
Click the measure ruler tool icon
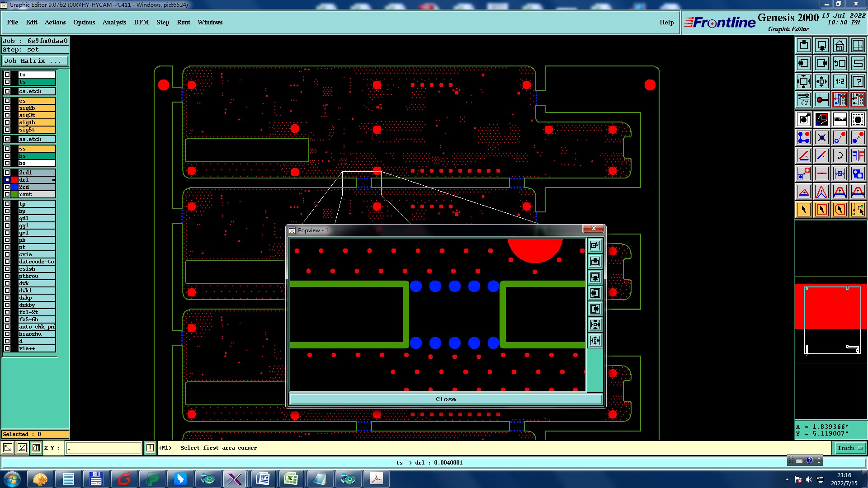840,119
